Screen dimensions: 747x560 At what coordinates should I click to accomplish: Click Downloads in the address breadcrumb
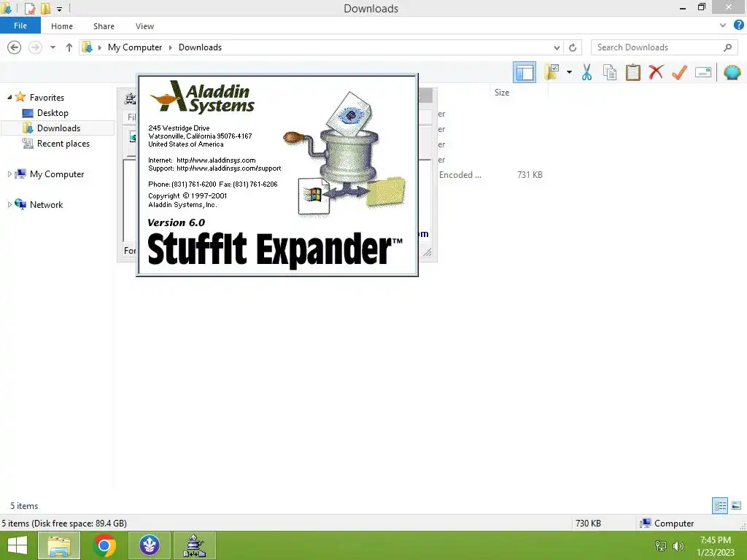tap(200, 47)
